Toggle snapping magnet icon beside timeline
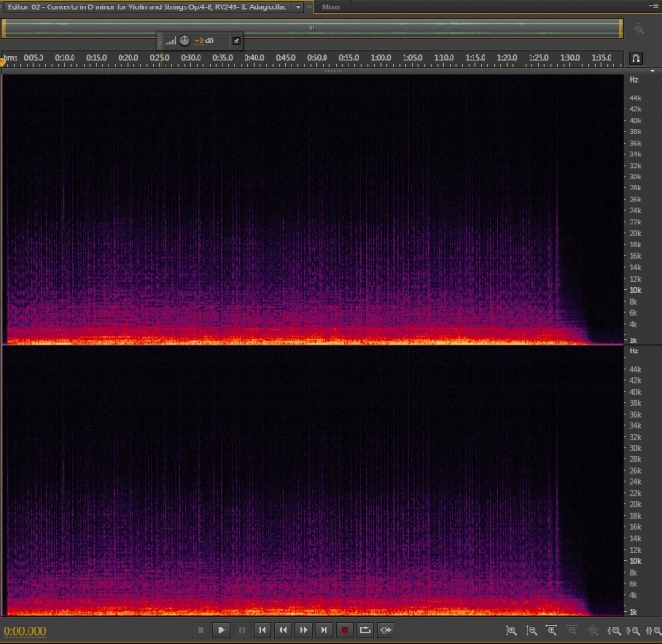Image resolution: width=662 pixels, height=644 pixels. (636, 58)
